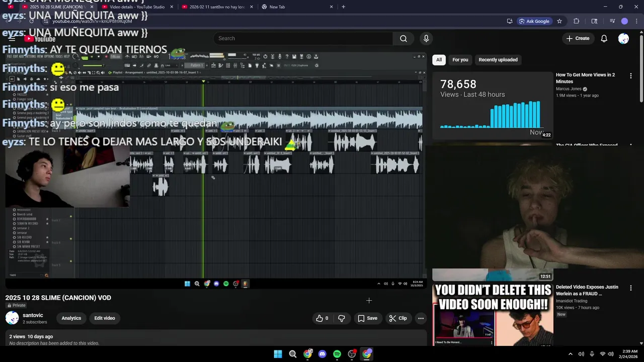Screen dimensions: 644x362
Task: Open more actions ellipsis under video
Action: click(x=421, y=318)
